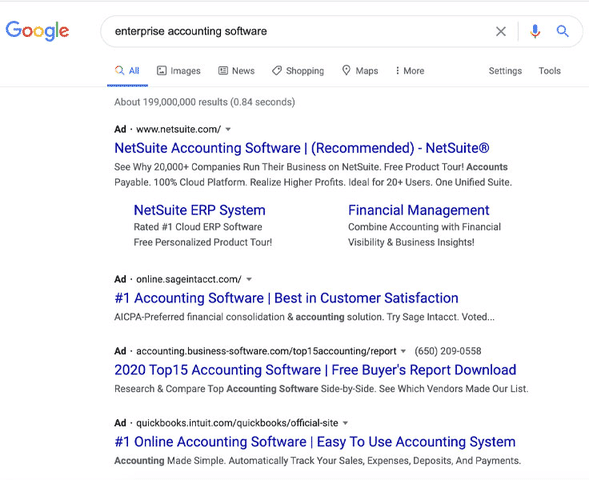The height and width of the screenshot is (480, 589).
Task: Click the Google logo
Action: pos(37,31)
